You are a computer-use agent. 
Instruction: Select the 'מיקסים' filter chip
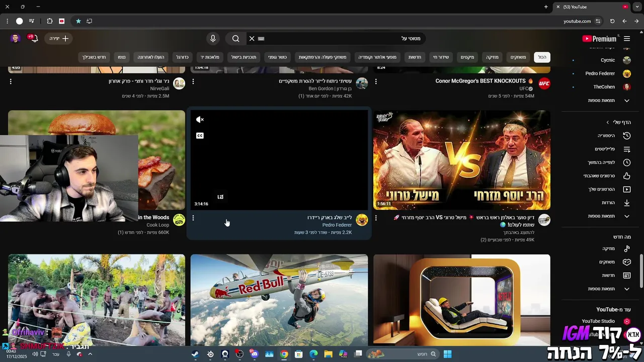467,57
